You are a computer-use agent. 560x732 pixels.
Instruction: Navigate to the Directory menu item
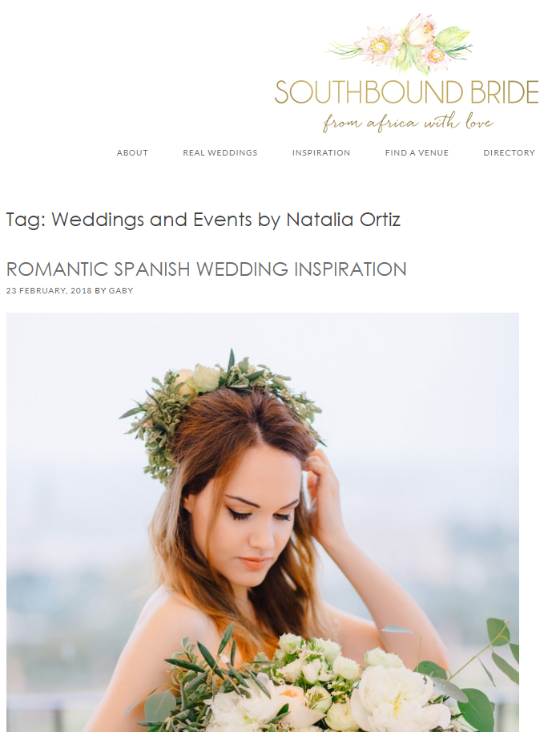point(510,152)
